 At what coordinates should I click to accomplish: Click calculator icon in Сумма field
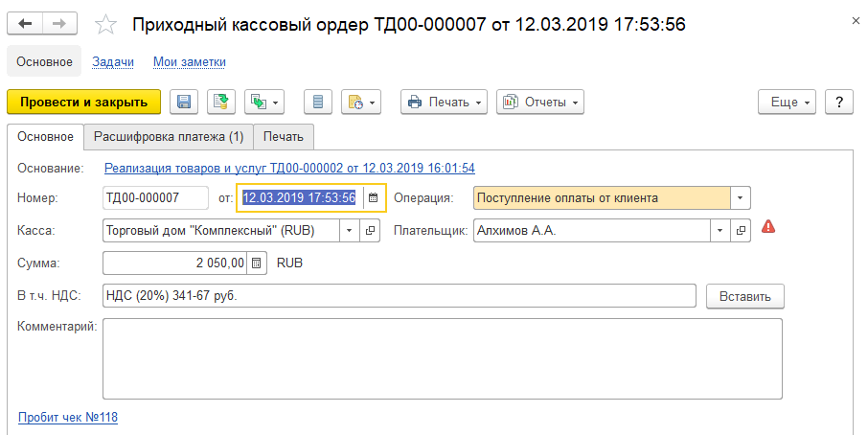[256, 263]
